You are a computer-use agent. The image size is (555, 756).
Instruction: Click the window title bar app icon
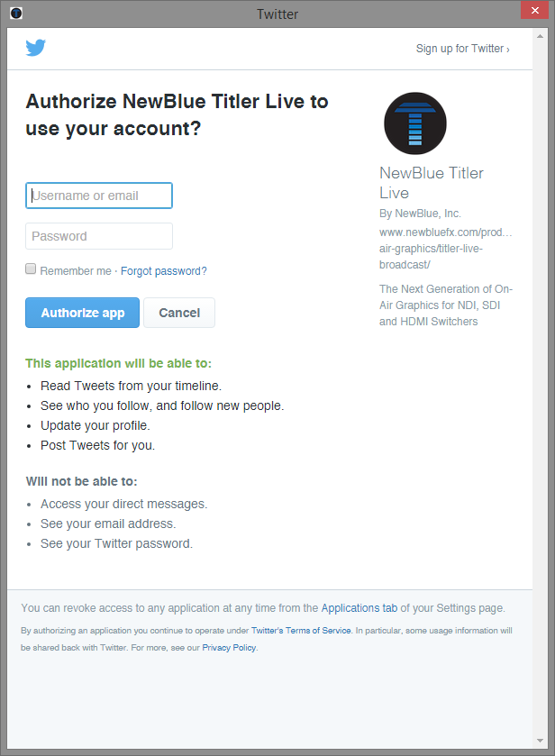(16, 13)
